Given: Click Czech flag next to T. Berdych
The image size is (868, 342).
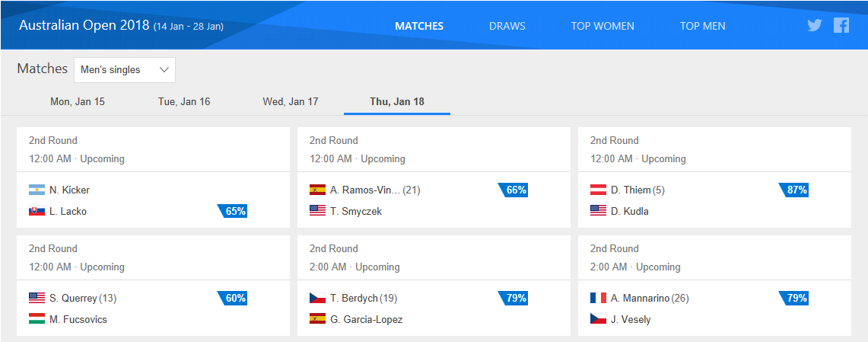Looking at the screenshot, I should pyautogui.click(x=317, y=298).
